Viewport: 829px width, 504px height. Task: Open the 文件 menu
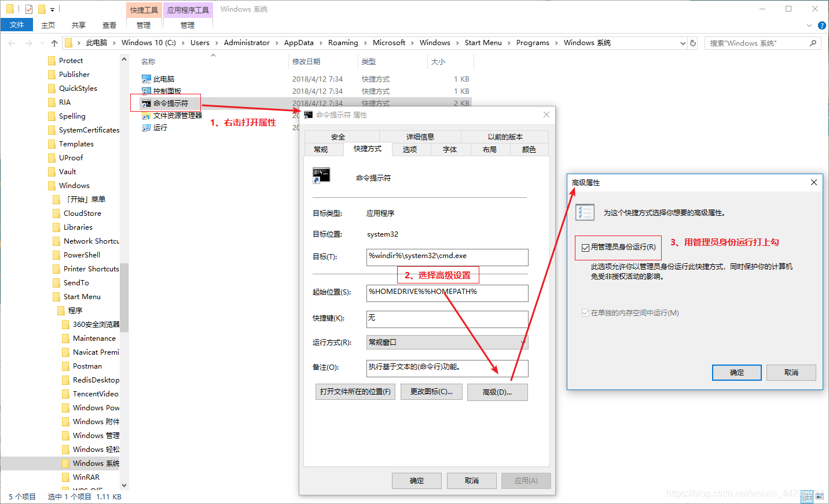(17, 25)
